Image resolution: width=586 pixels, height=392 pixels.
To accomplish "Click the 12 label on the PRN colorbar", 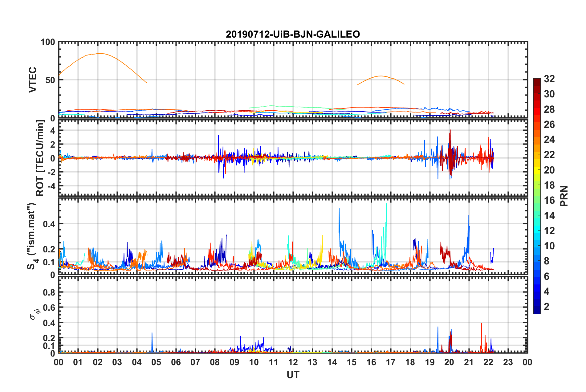I will click(549, 231).
